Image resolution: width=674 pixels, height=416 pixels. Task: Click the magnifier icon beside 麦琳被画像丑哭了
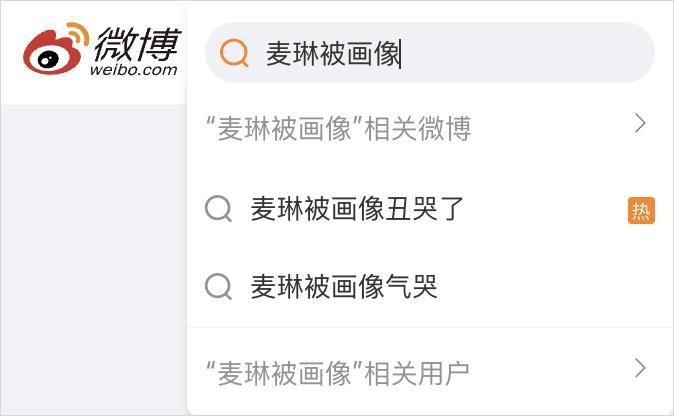[x=218, y=209]
